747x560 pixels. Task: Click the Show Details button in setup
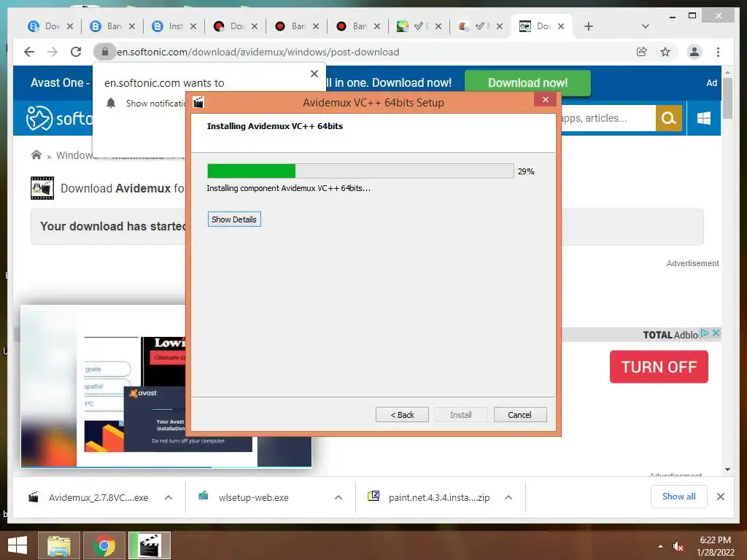(x=234, y=219)
